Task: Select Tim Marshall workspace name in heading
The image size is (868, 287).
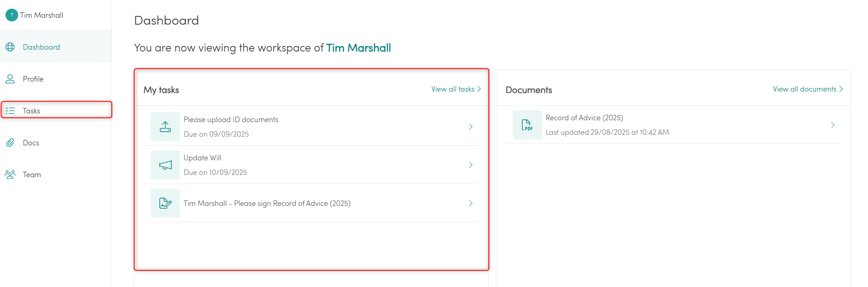Action: click(x=358, y=48)
